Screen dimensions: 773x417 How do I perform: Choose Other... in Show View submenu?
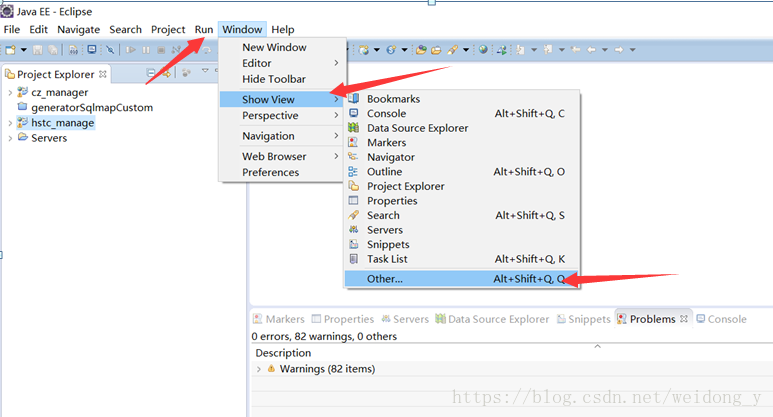coord(462,278)
